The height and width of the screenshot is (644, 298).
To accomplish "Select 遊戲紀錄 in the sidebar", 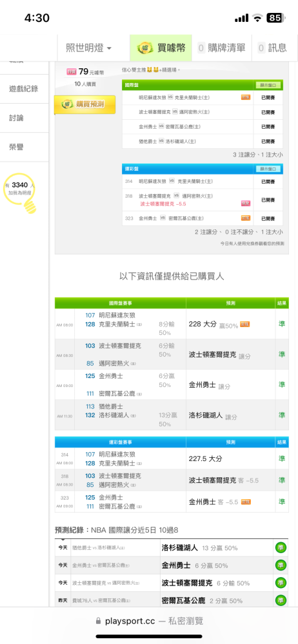I will [24, 88].
